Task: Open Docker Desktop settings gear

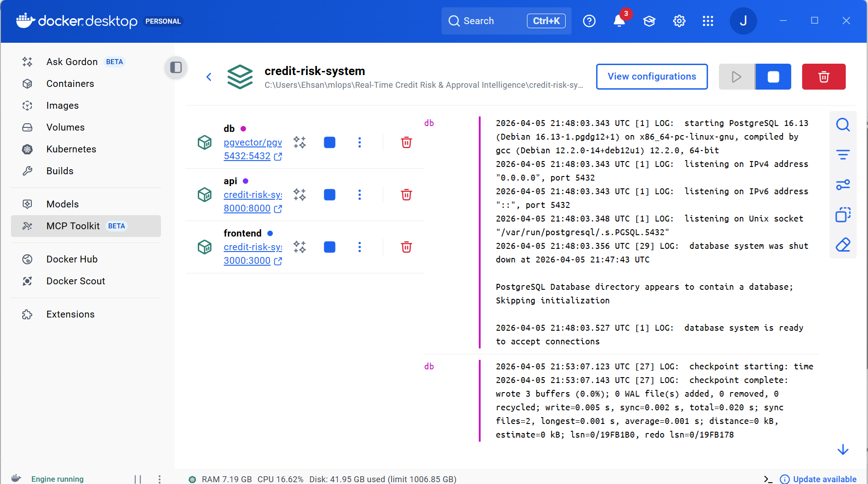Action: click(679, 21)
